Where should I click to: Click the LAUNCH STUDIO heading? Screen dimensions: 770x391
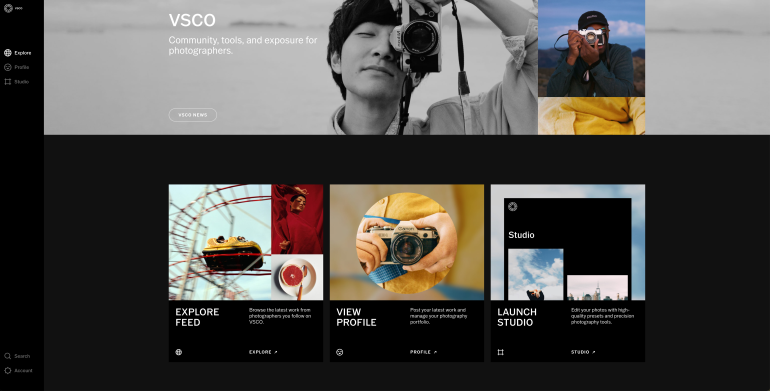(517, 317)
